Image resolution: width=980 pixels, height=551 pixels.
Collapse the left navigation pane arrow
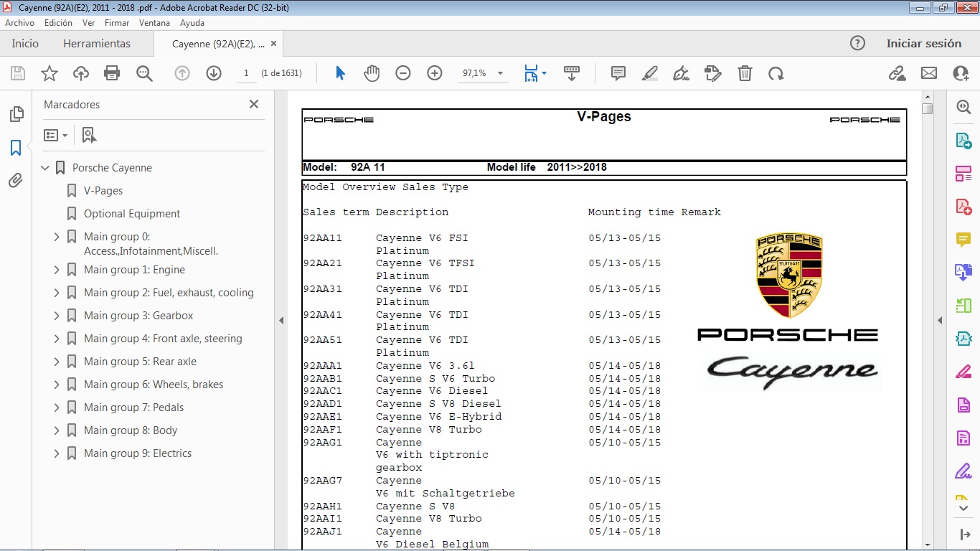[281, 321]
